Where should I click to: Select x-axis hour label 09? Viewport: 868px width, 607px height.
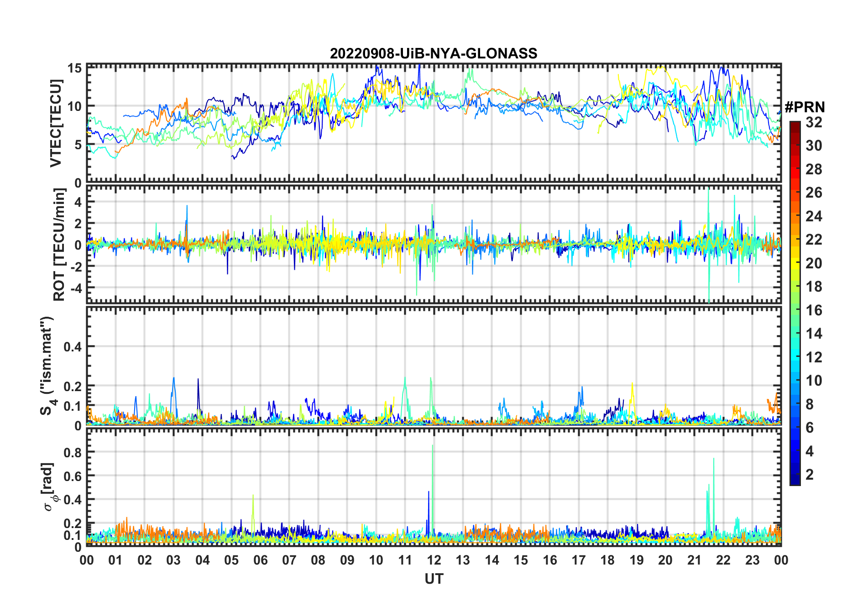[x=347, y=560]
